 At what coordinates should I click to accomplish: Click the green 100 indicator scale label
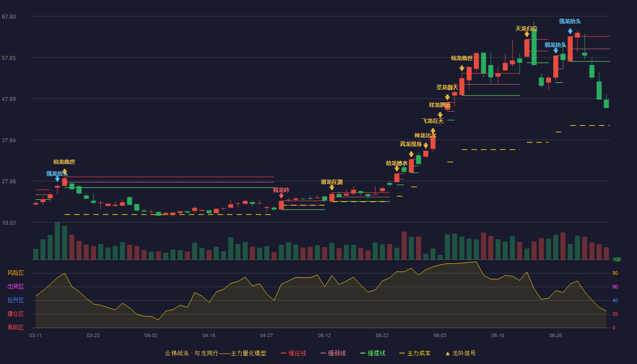(617, 260)
